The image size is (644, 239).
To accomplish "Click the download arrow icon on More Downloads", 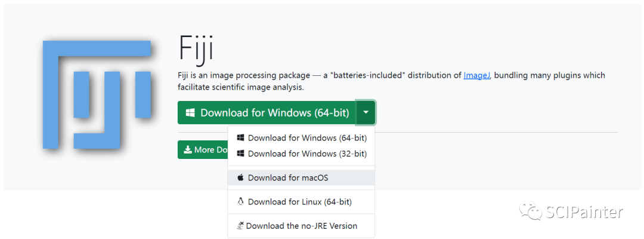I will coord(187,150).
